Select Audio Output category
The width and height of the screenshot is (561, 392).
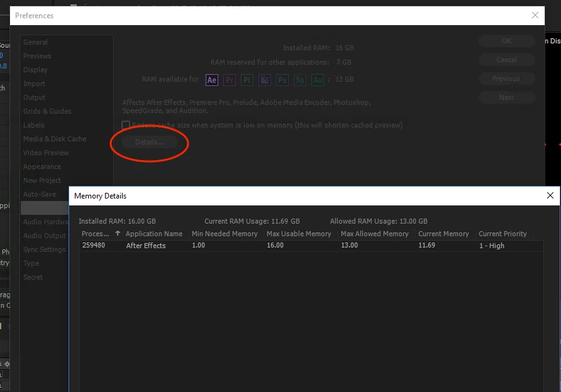tap(45, 236)
